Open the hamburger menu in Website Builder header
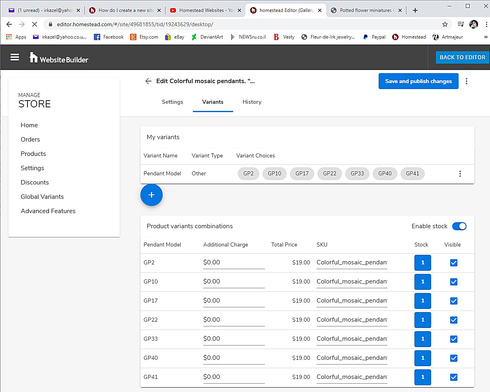The image size is (490, 392). [14, 57]
